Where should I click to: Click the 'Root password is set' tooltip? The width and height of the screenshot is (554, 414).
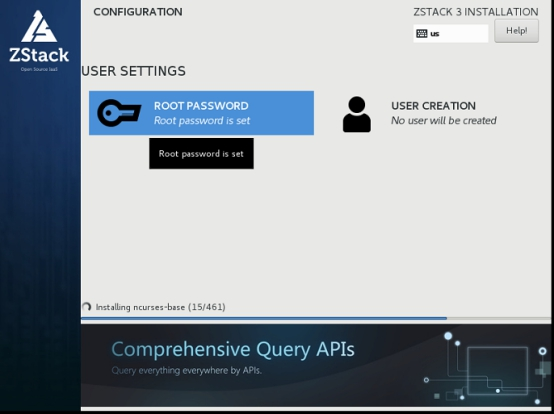click(x=201, y=153)
